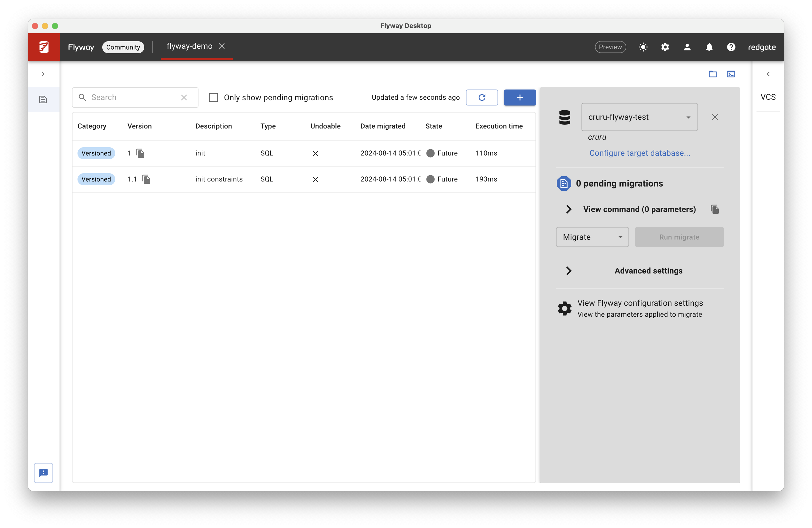Open the cruru-flyway-test database dropdown
This screenshot has height=528, width=812.
click(x=639, y=117)
